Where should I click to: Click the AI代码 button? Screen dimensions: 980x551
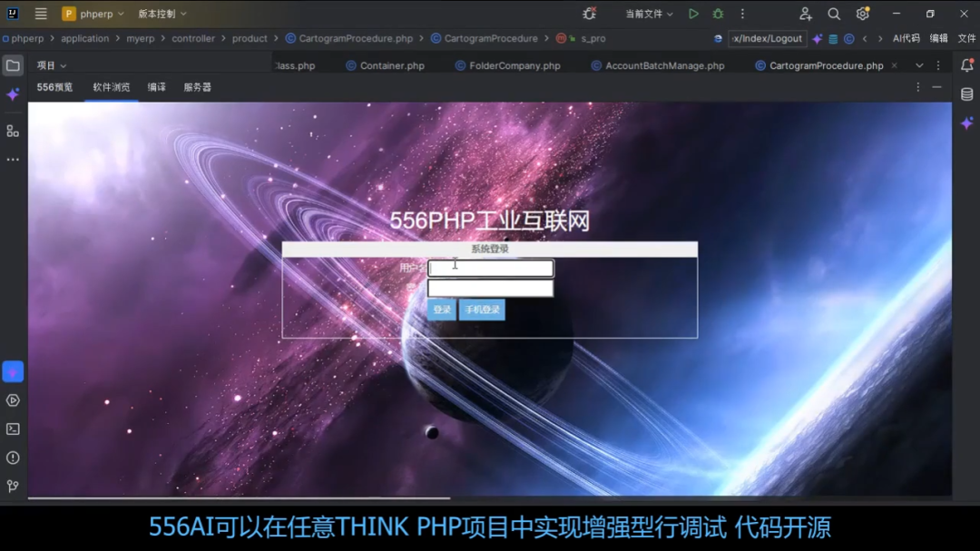pos(906,38)
